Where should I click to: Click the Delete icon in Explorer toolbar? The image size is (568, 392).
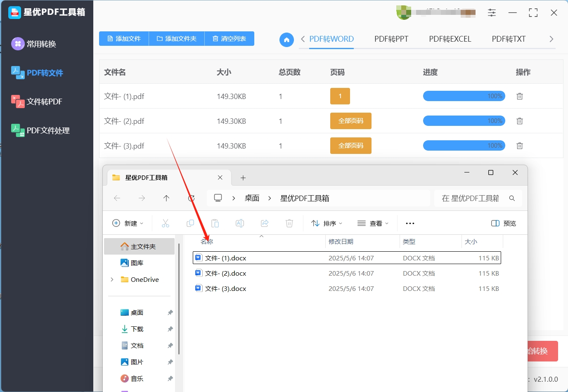[x=289, y=223]
